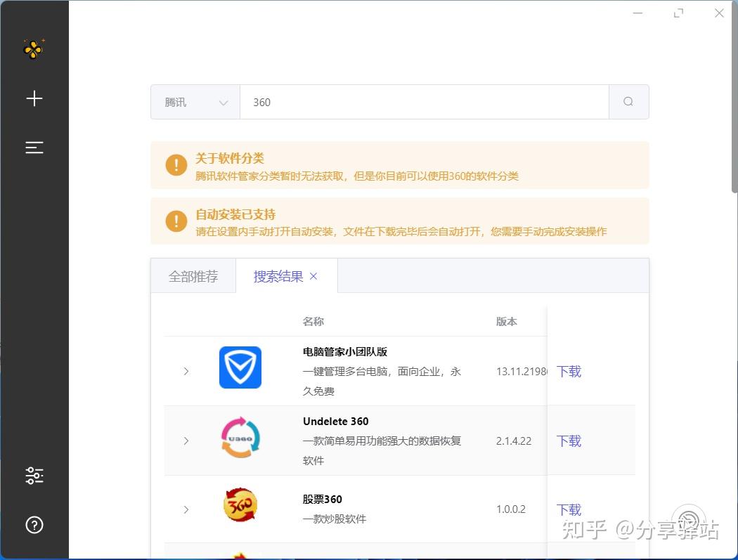Screen dimensions: 738x560
Task: Click description 一键管理多台电脑，面向企业，永久免费
Action: [382, 381]
